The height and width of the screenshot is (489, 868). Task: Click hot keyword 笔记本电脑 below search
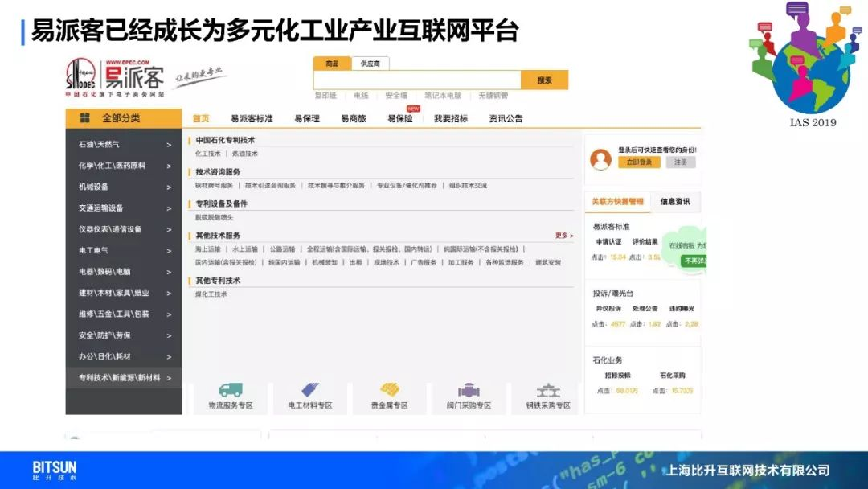(443, 96)
